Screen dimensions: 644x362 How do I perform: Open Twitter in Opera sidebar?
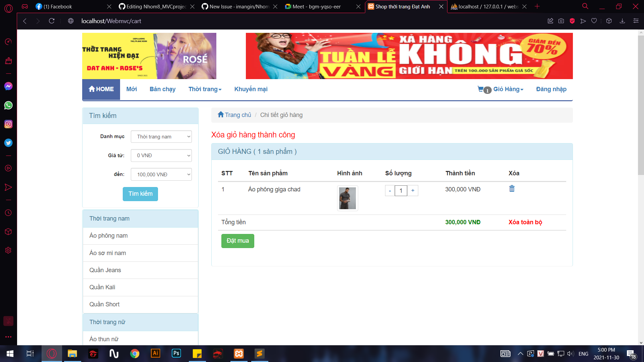[x=8, y=143]
